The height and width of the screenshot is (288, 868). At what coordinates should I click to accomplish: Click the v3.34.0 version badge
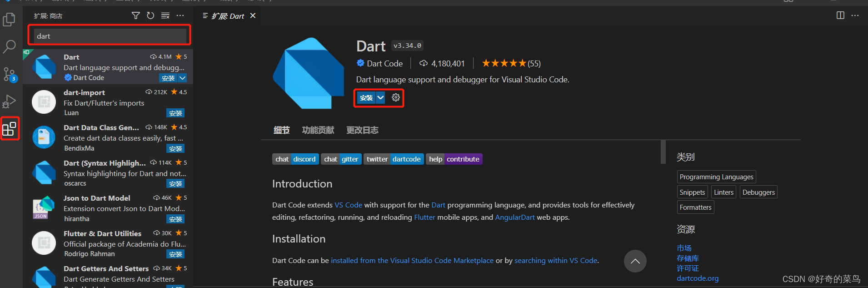pyautogui.click(x=407, y=45)
